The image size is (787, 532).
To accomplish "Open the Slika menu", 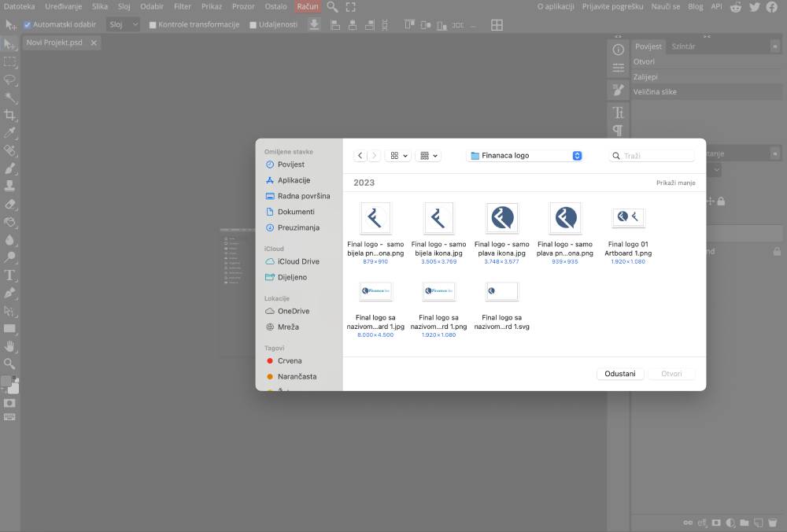I will 100,6.
